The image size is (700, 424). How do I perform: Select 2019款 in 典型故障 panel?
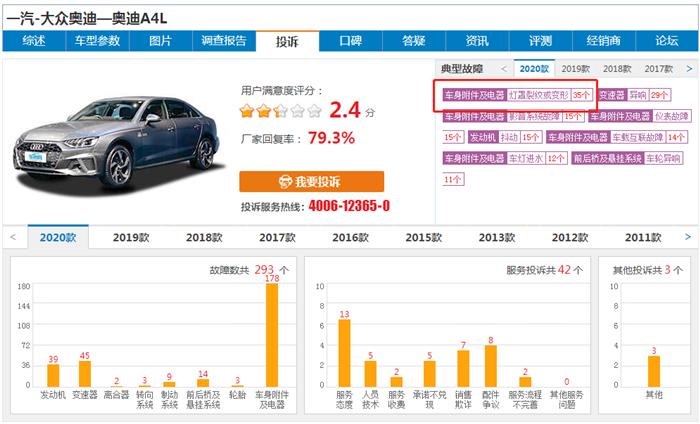pyautogui.click(x=575, y=69)
